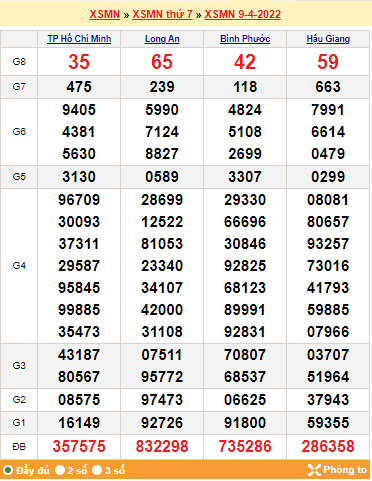Click the G7 prize 663 for Hậu Giang
Viewport: 372px width, 481px height.
[x=328, y=87]
